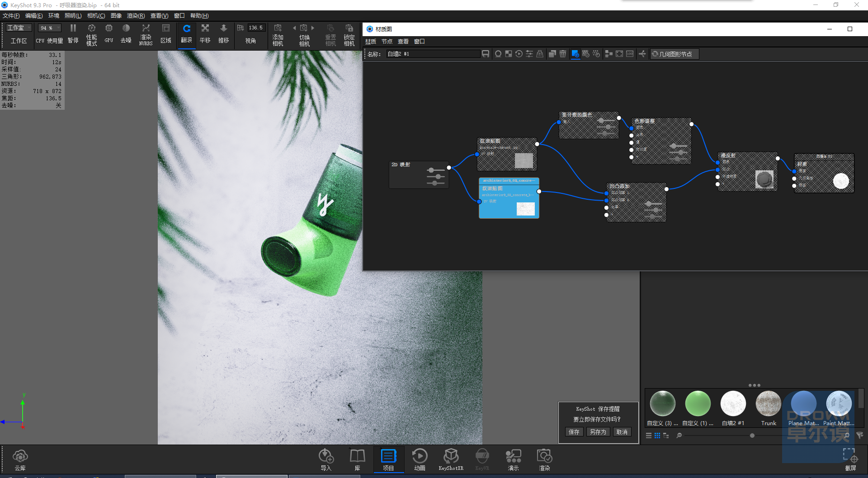The image size is (868, 478).
Task: Click 取消 in the save reminder
Action: coord(622,432)
